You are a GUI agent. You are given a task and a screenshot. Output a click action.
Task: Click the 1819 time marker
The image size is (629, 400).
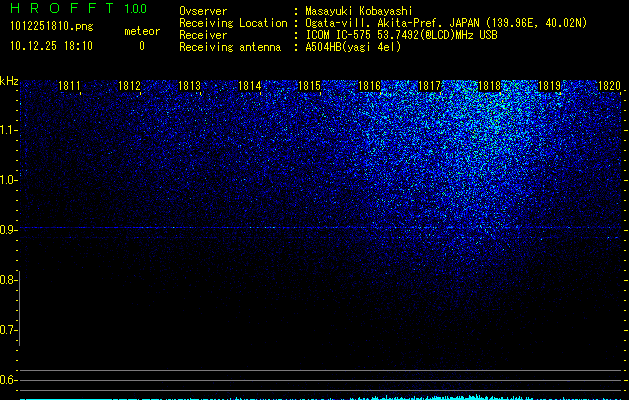[549, 86]
